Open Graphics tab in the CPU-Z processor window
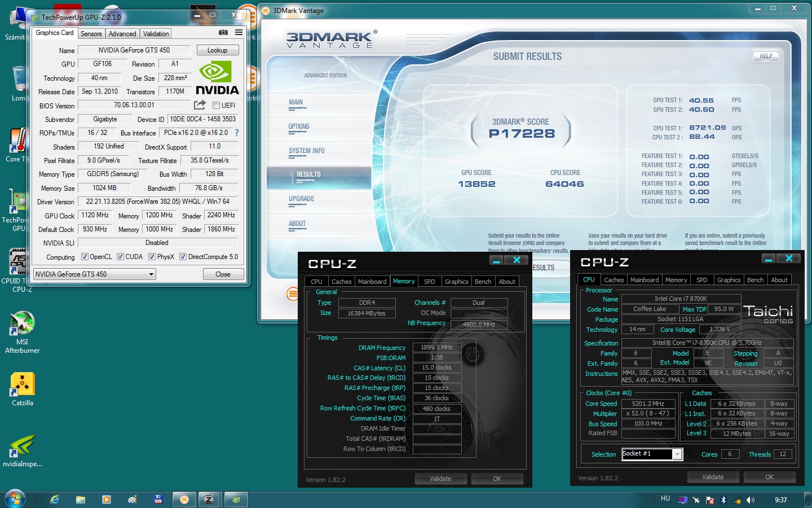Viewport: 812px width, 508px height. (729, 280)
